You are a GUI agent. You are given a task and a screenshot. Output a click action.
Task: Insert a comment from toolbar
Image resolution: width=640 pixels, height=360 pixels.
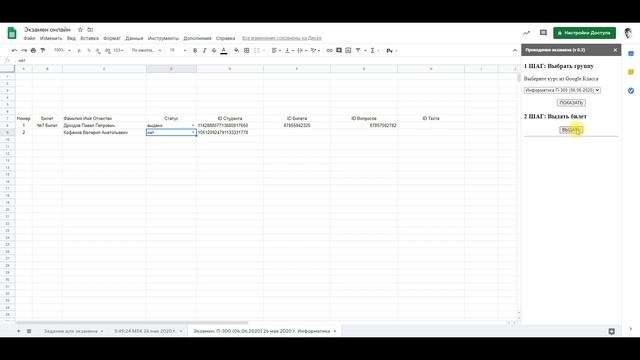point(339,50)
